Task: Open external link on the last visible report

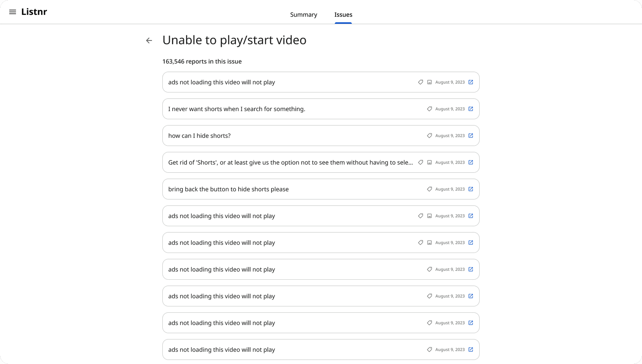Action: tap(470, 349)
